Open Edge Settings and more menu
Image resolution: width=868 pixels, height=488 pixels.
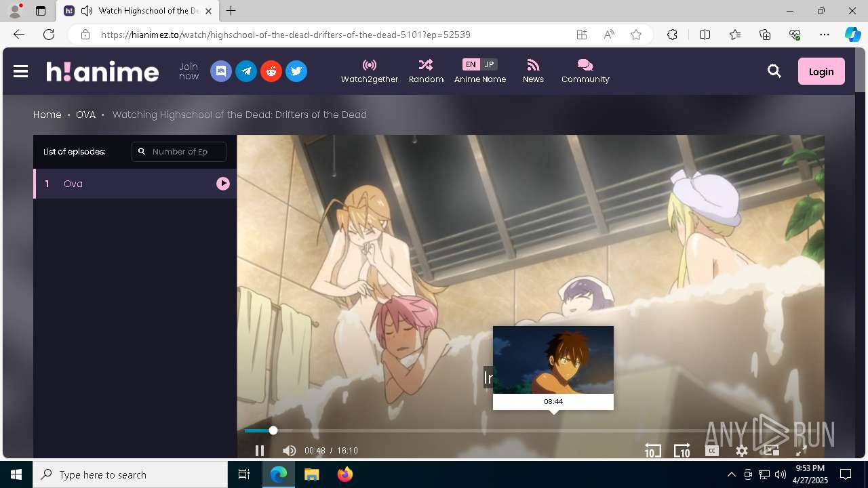[825, 35]
